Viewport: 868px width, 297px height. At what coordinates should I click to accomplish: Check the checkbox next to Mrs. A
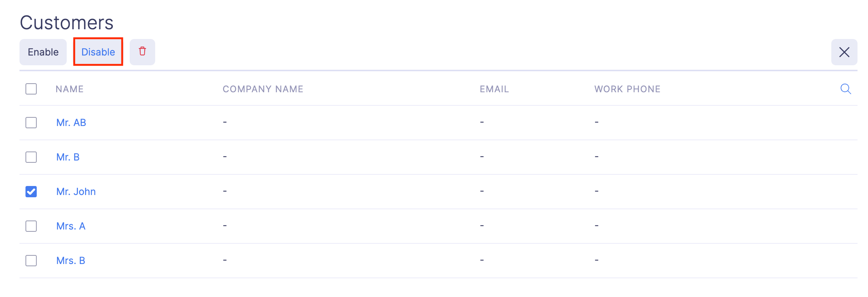coord(31,226)
